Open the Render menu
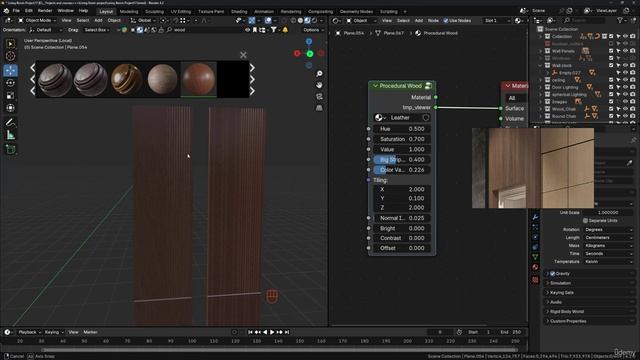Image resolution: width=640 pixels, height=360 pixels. point(45,11)
